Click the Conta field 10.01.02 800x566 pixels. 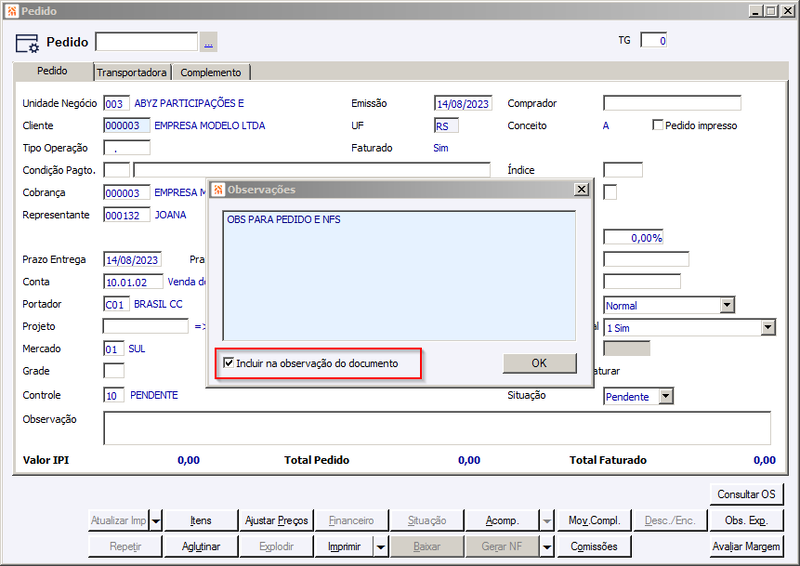[x=133, y=282]
